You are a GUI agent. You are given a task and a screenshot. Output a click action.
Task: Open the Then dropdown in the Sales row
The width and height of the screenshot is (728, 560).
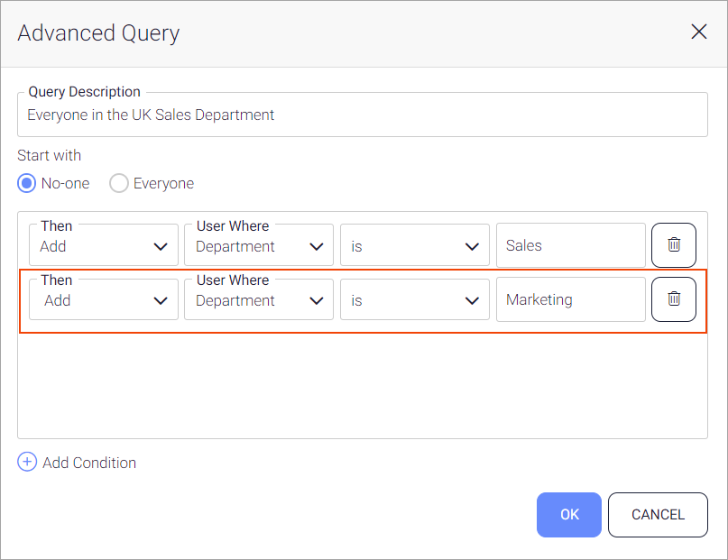[x=104, y=246]
